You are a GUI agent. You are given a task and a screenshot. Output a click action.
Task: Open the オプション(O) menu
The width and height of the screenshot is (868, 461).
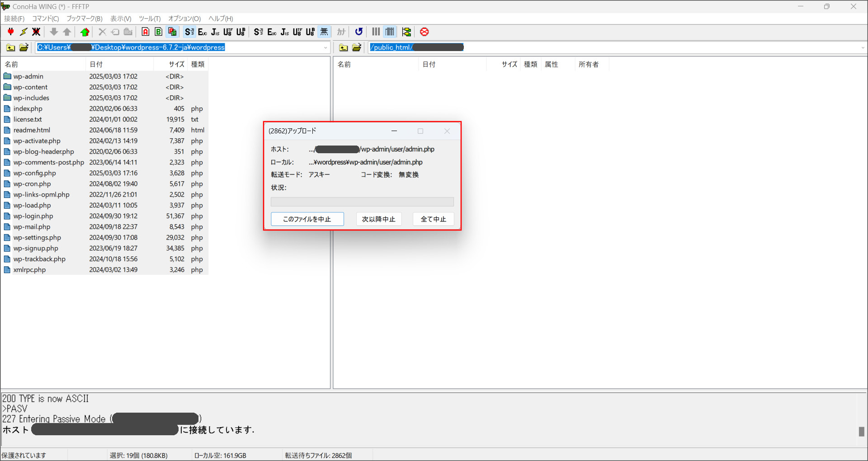click(x=184, y=19)
